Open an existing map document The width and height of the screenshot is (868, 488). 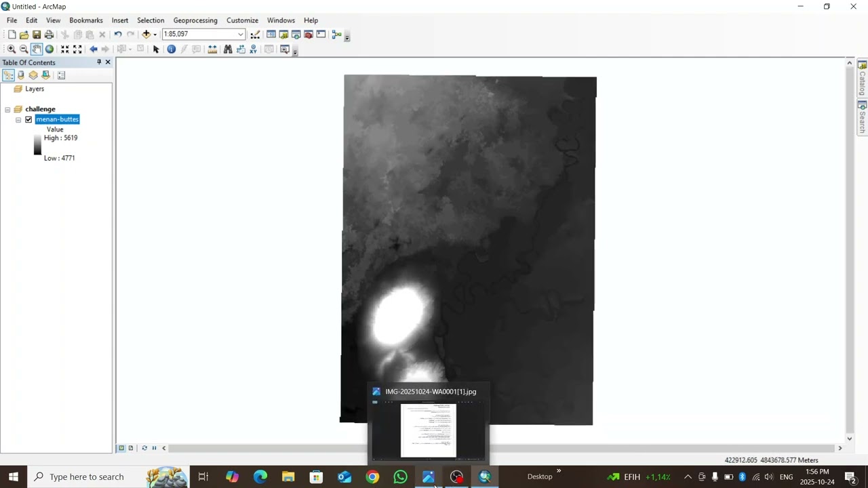(24, 35)
